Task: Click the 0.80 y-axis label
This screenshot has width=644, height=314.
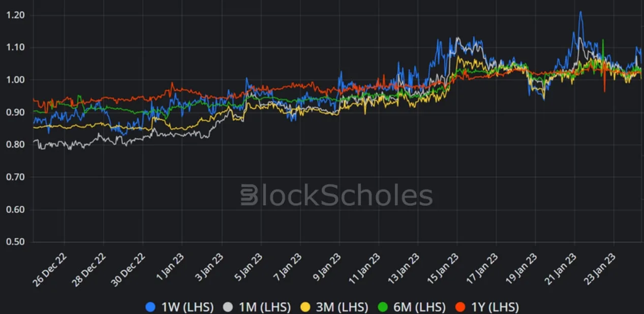Action: (x=15, y=145)
